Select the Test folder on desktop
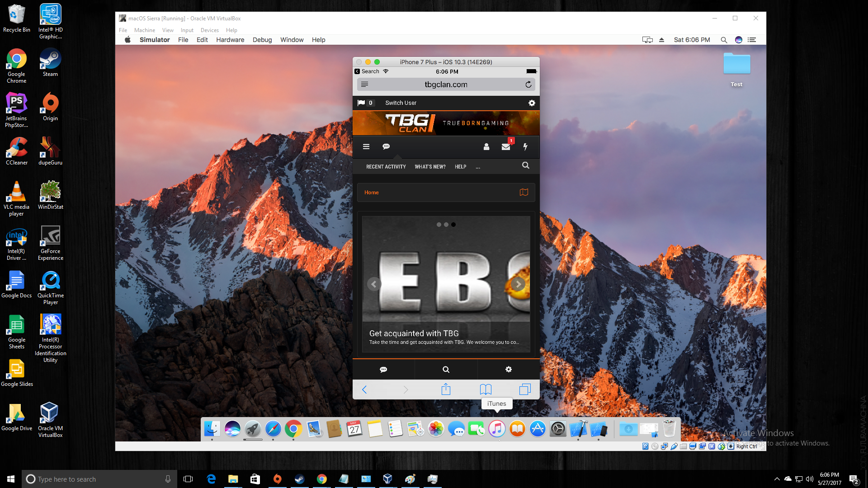The height and width of the screenshot is (488, 868). (736, 70)
